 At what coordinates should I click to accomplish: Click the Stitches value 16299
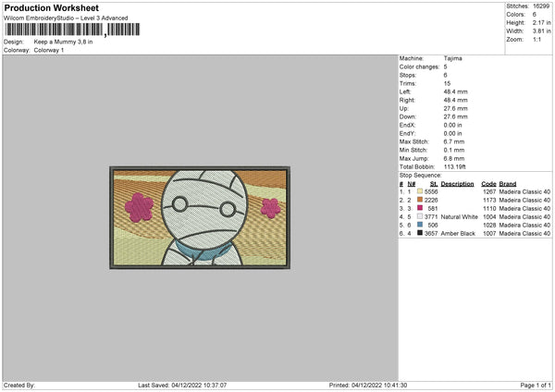coord(541,6)
